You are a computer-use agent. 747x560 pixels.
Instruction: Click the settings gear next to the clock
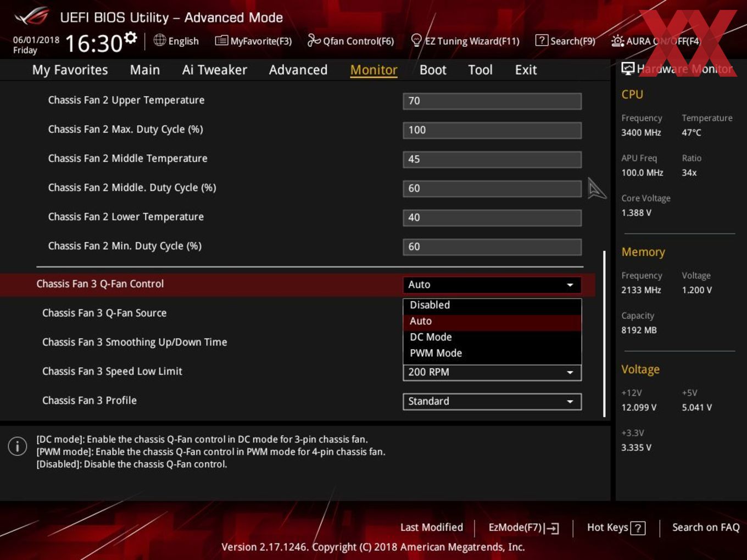[x=131, y=38]
